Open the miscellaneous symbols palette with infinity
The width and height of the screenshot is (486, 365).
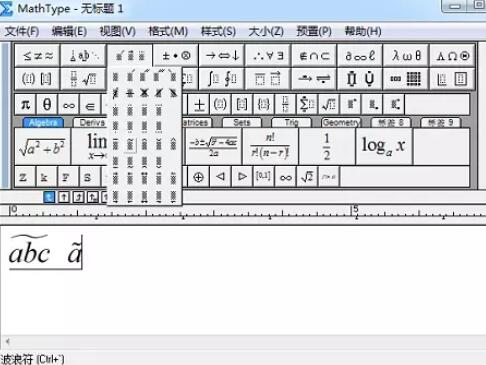pos(360,56)
